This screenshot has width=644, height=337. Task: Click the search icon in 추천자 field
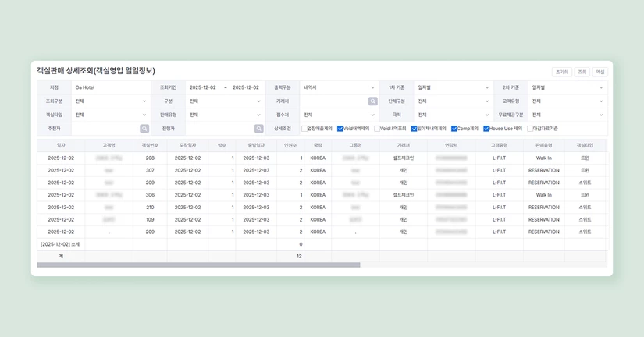144,129
